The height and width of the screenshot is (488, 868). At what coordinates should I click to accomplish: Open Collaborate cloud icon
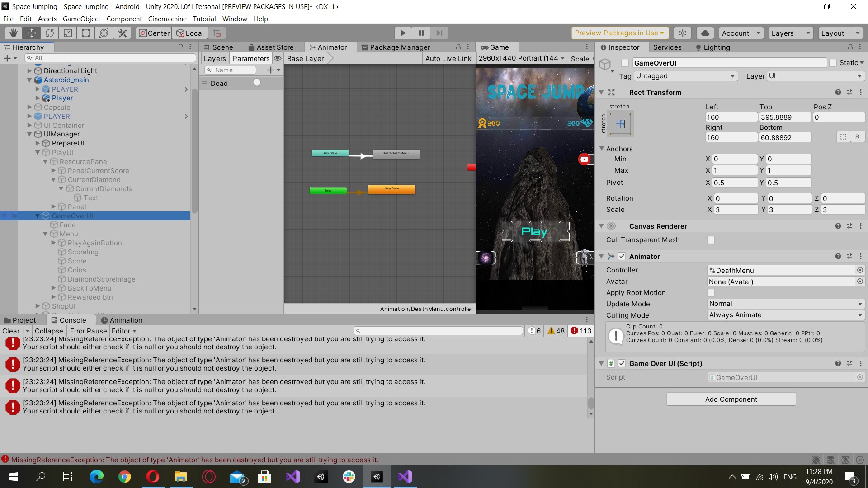[705, 33]
